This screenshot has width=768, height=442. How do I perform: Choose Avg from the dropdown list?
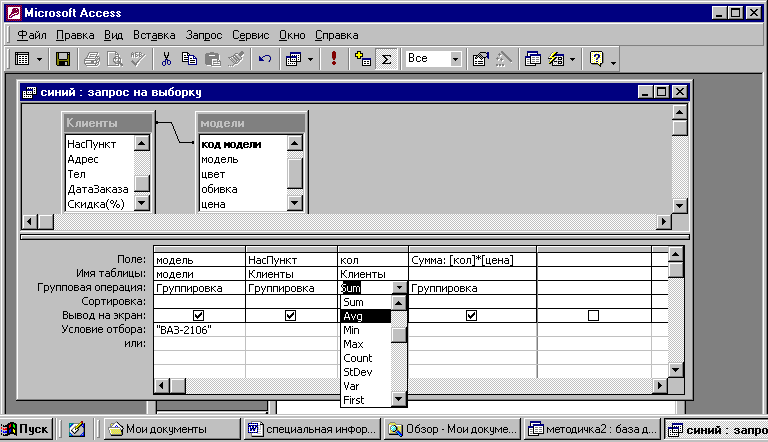pyautogui.click(x=365, y=316)
